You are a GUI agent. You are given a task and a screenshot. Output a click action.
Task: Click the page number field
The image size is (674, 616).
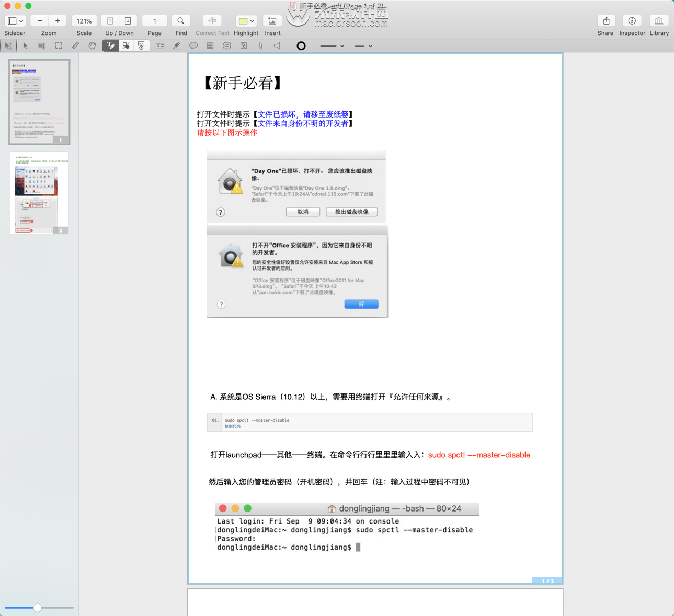pyautogui.click(x=155, y=21)
